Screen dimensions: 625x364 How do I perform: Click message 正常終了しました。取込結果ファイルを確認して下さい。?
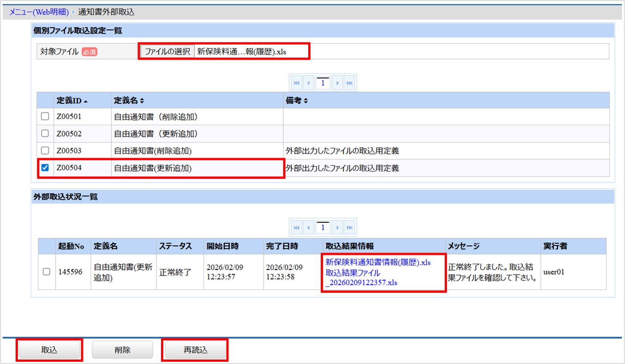[x=492, y=272]
